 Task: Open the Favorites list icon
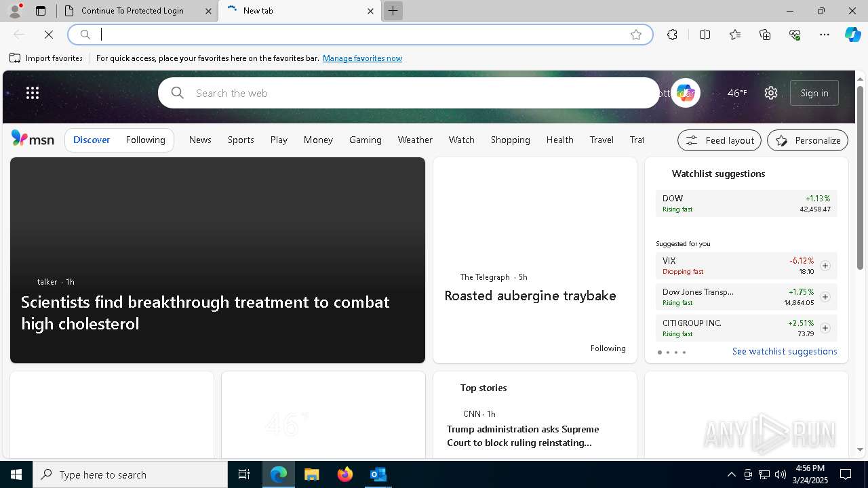(735, 35)
